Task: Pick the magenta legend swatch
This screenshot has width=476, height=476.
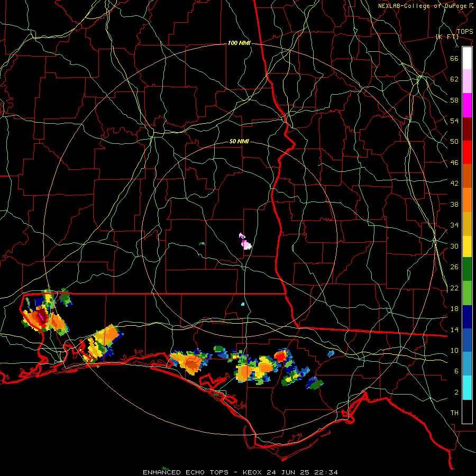Action: (467, 105)
